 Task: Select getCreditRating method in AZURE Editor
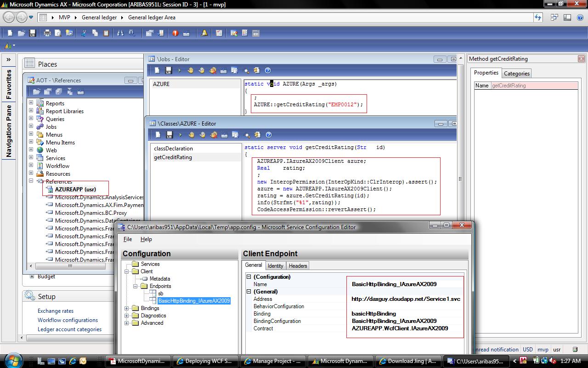pyautogui.click(x=173, y=157)
